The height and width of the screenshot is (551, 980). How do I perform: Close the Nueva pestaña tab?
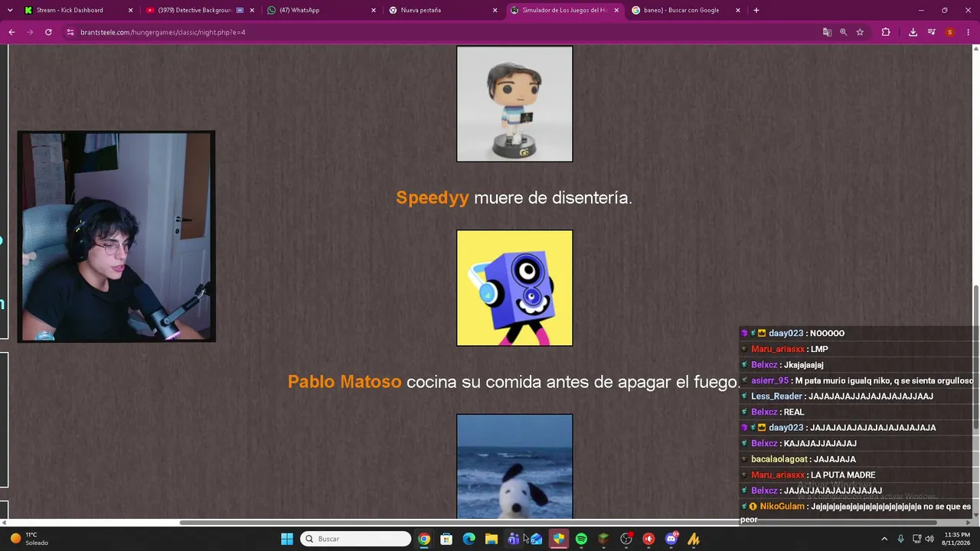coord(495,10)
